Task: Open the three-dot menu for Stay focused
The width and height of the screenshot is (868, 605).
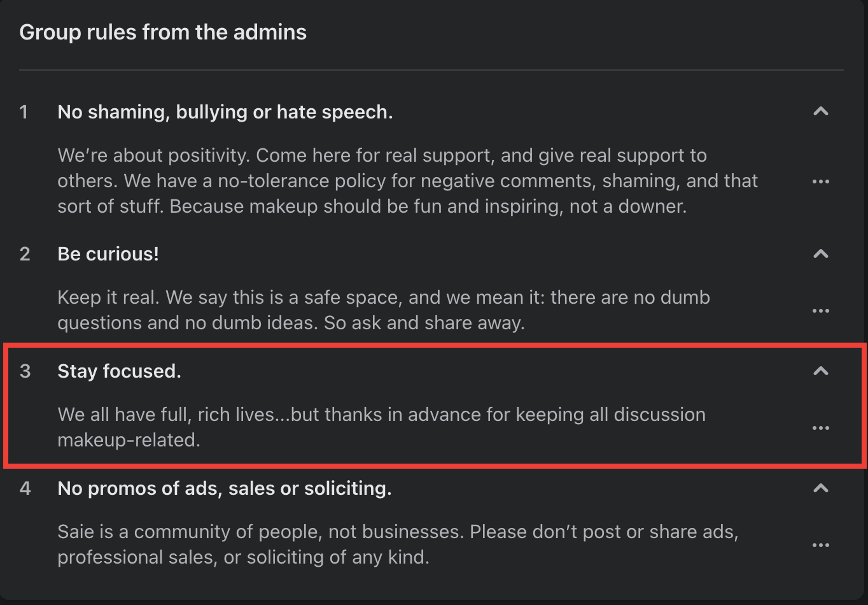Action: (x=821, y=428)
